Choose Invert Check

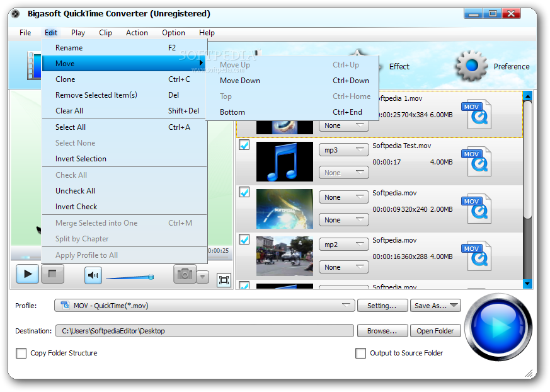point(125,207)
